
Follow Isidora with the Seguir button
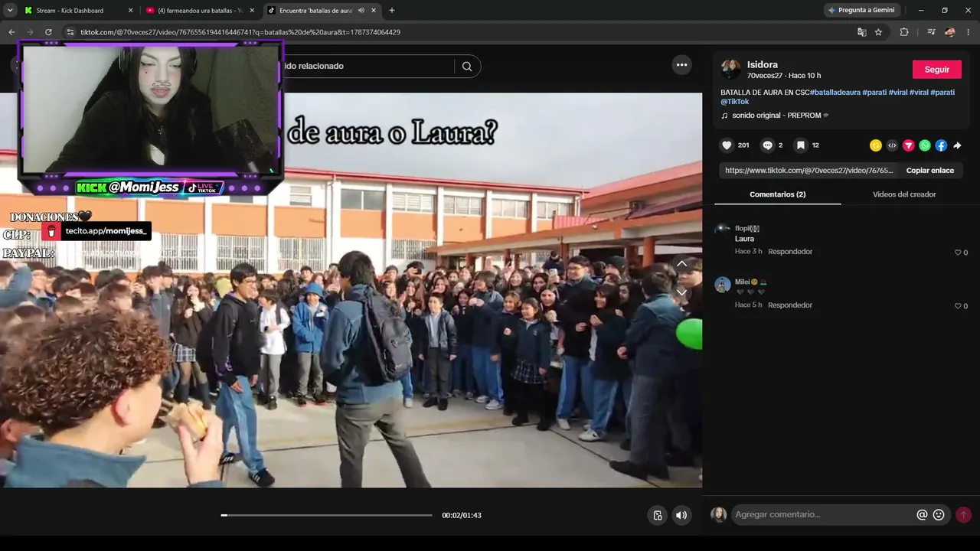click(x=936, y=70)
